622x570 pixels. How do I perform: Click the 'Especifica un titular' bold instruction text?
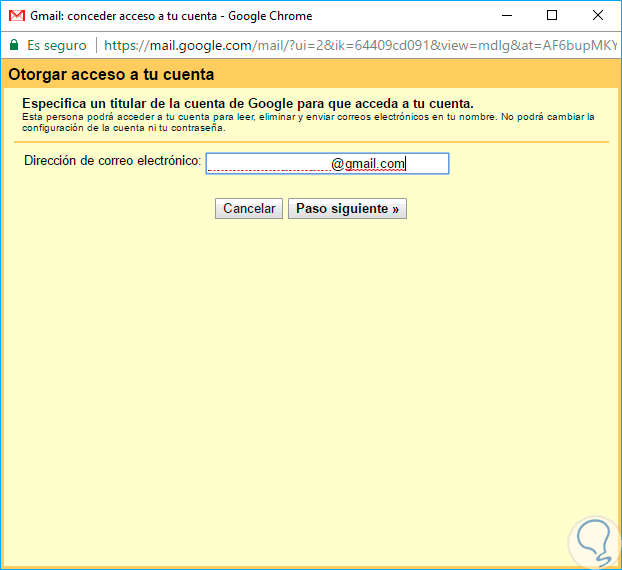pos(248,104)
